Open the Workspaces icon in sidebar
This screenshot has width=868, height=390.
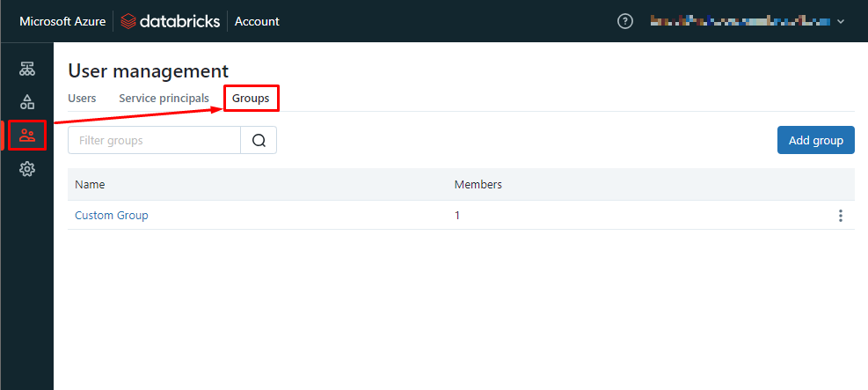click(26, 69)
